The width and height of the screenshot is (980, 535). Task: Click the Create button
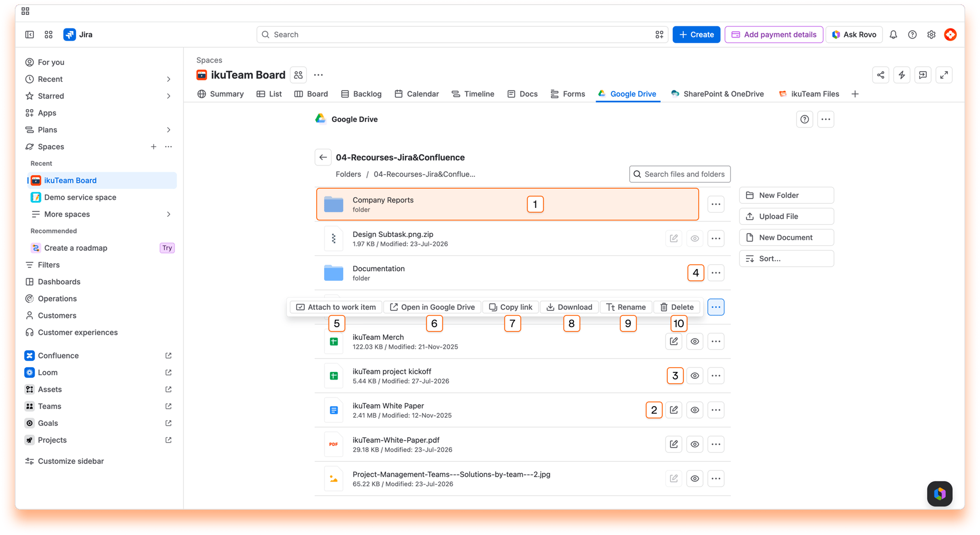tap(696, 35)
